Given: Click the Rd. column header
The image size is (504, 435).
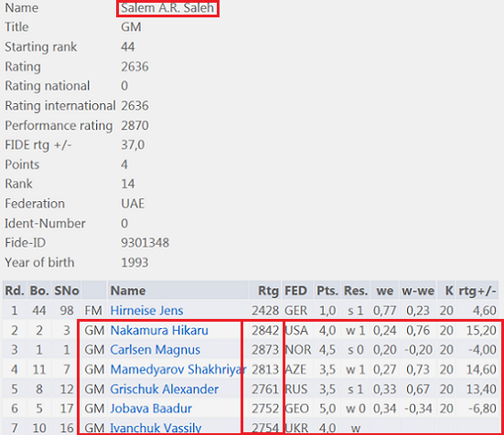Looking at the screenshot, I should click(15, 291).
